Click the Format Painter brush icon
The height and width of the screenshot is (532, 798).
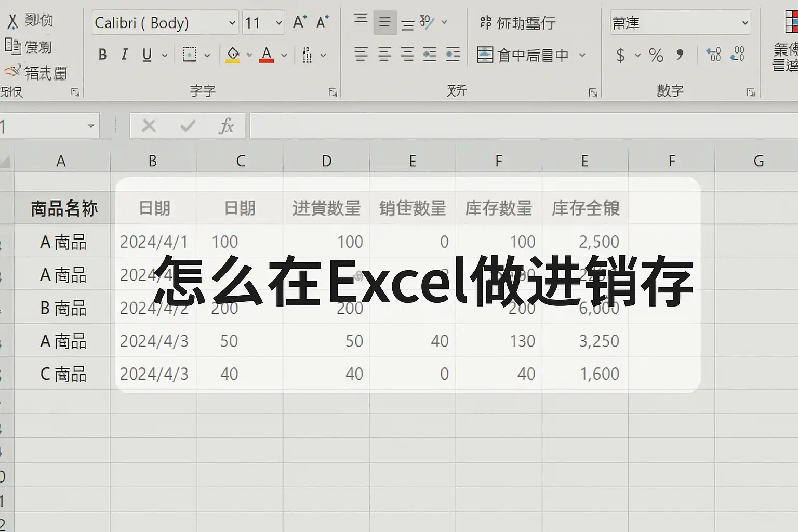(x=12, y=71)
